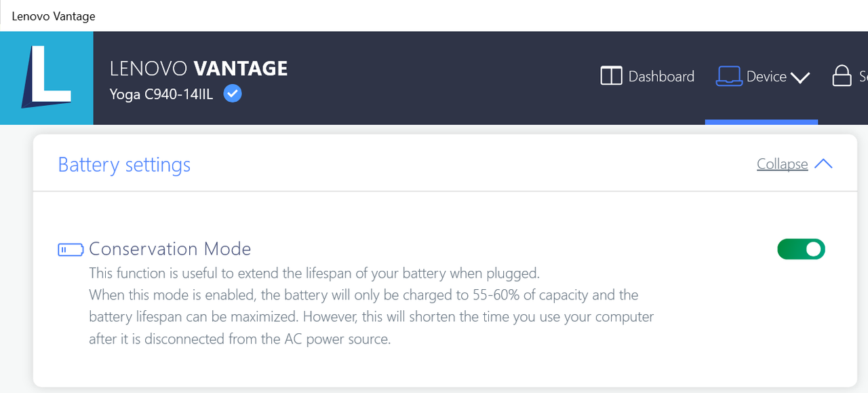Click the Conservation Mode description paragraph
The height and width of the screenshot is (393, 868).
tap(372, 306)
